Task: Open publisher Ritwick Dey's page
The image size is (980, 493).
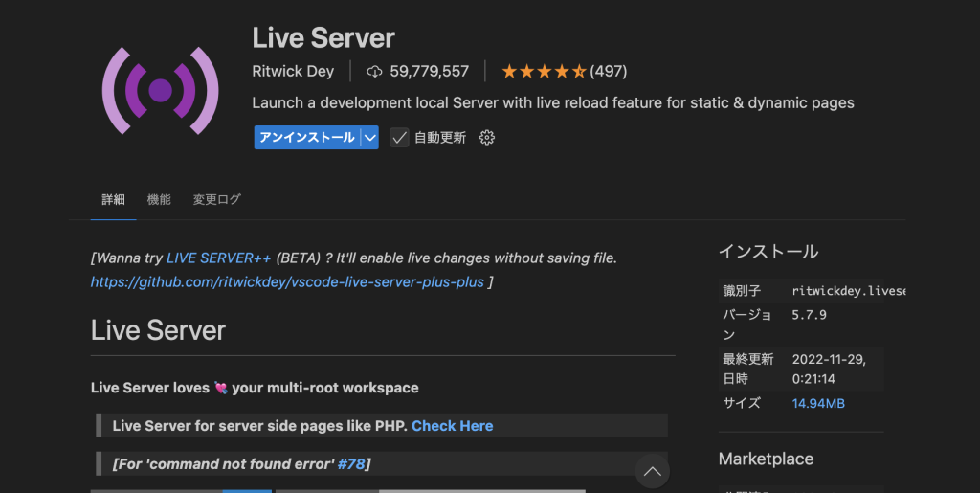Action: point(293,71)
